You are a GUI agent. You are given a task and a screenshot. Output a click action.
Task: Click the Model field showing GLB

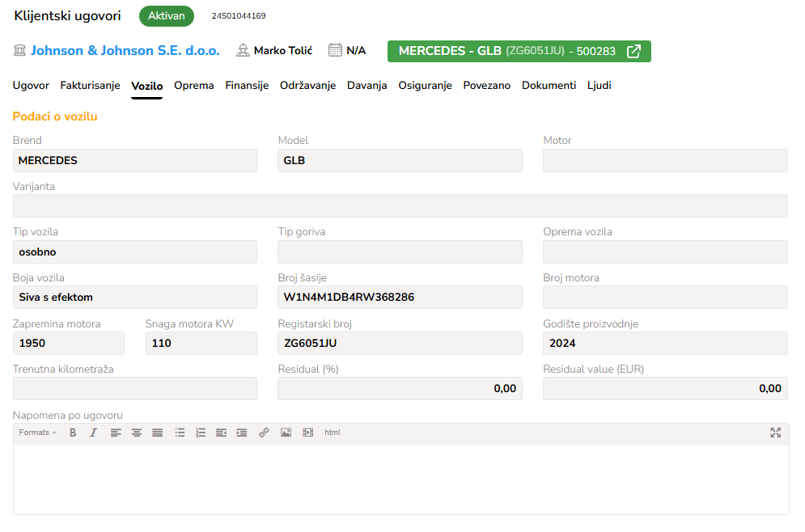point(400,161)
